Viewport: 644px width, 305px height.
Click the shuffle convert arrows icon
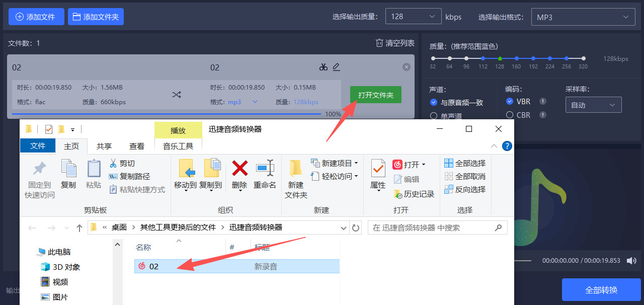click(176, 95)
